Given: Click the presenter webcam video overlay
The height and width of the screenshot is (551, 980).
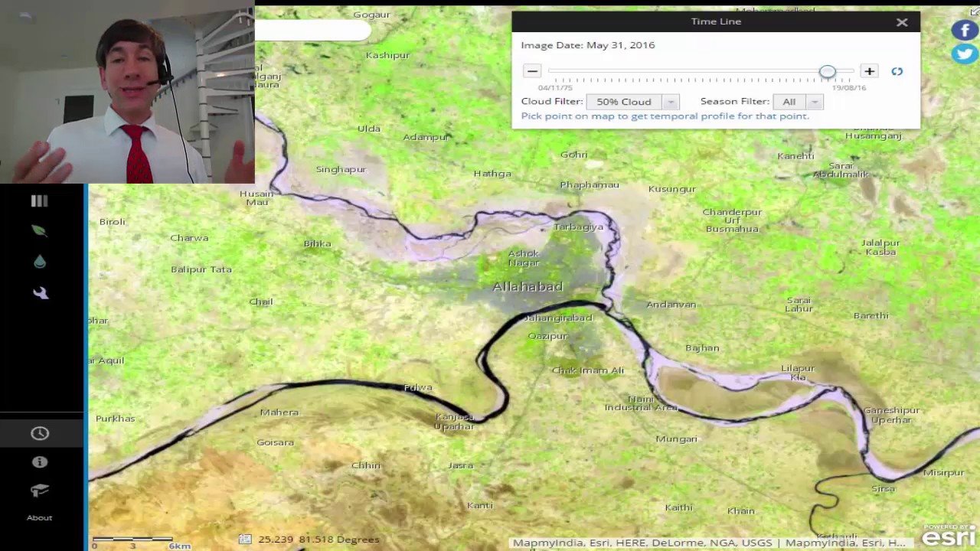Looking at the screenshot, I should point(127,92).
